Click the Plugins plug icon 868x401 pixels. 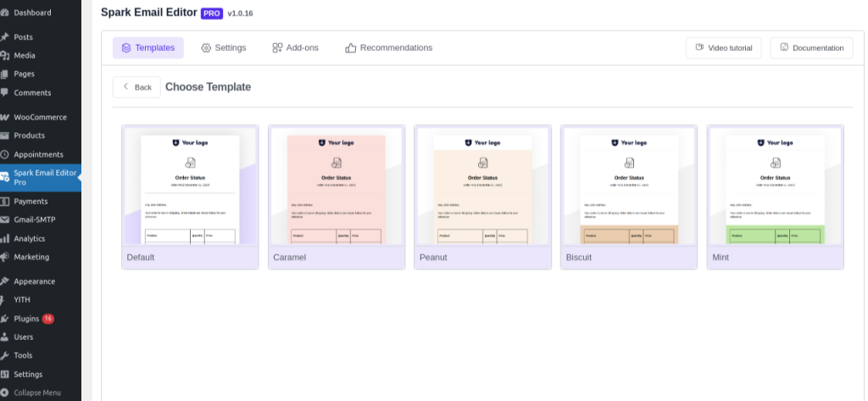[x=4, y=319]
